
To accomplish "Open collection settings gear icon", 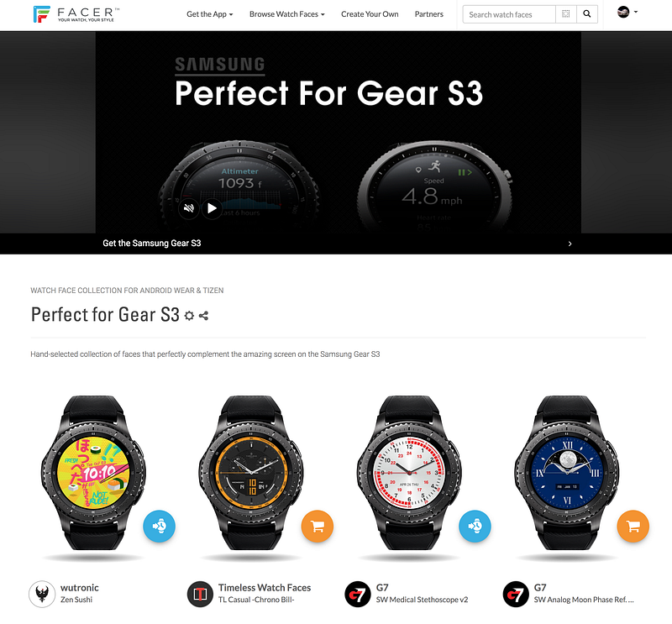I will coord(189,316).
